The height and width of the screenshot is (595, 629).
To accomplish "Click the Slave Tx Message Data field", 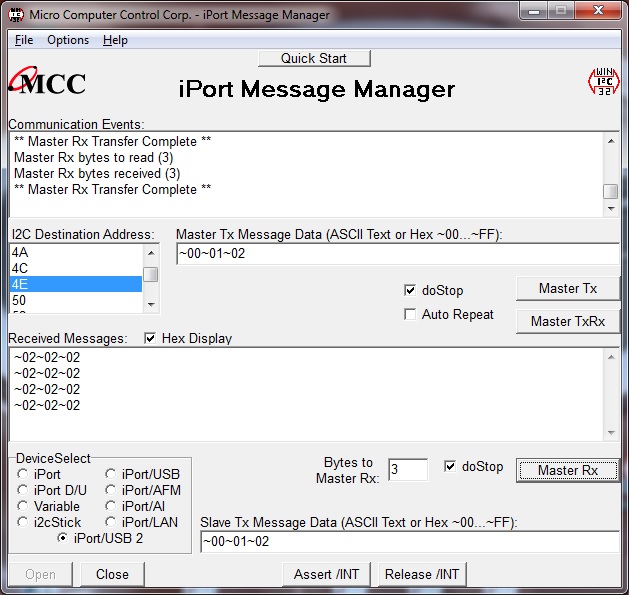I will 410,542.
